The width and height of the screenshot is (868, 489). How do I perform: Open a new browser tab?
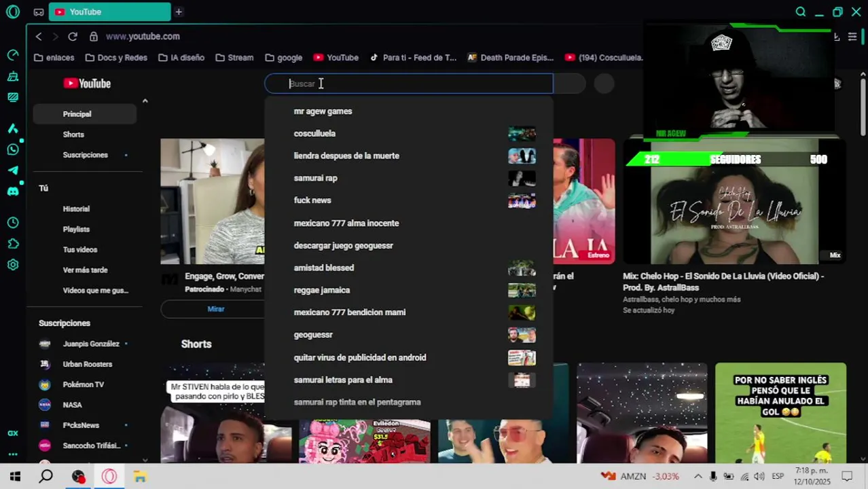point(179,12)
